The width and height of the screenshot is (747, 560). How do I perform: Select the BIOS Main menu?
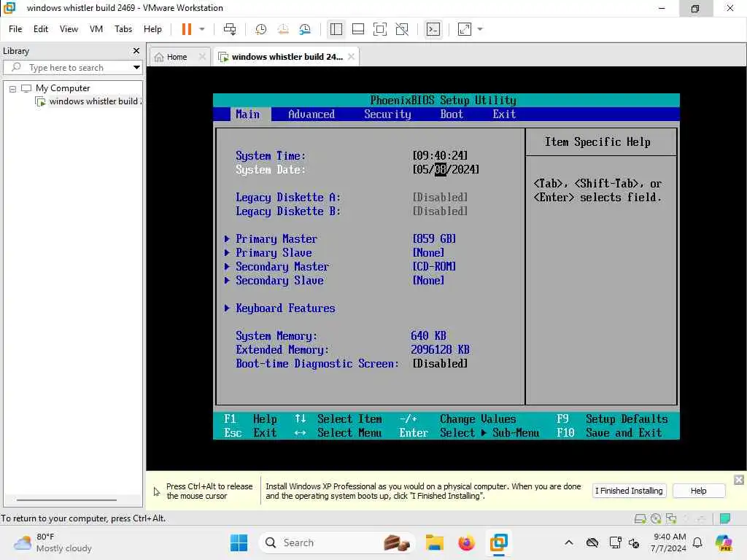[248, 114]
